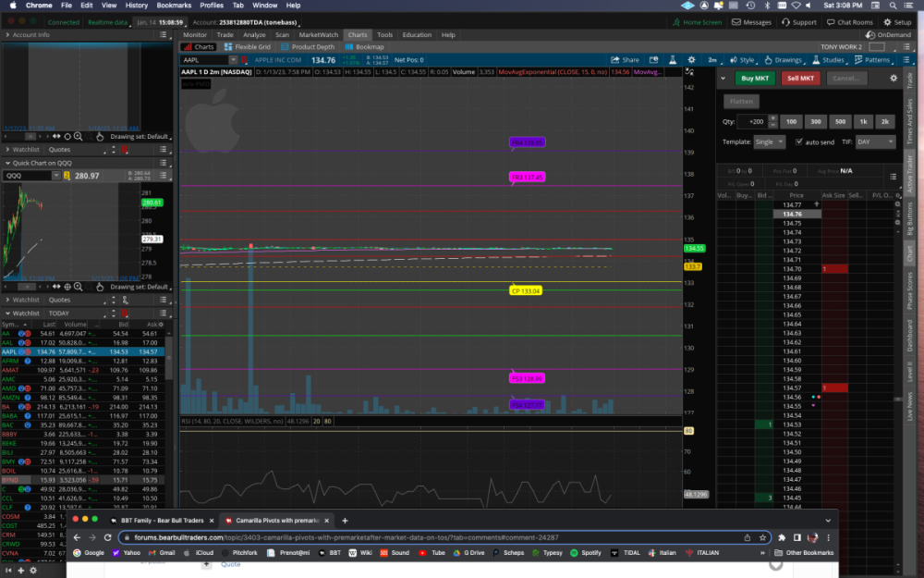Open the chart settings gear icon
This screenshot has height=578, width=924.
pyautogui.click(x=690, y=58)
